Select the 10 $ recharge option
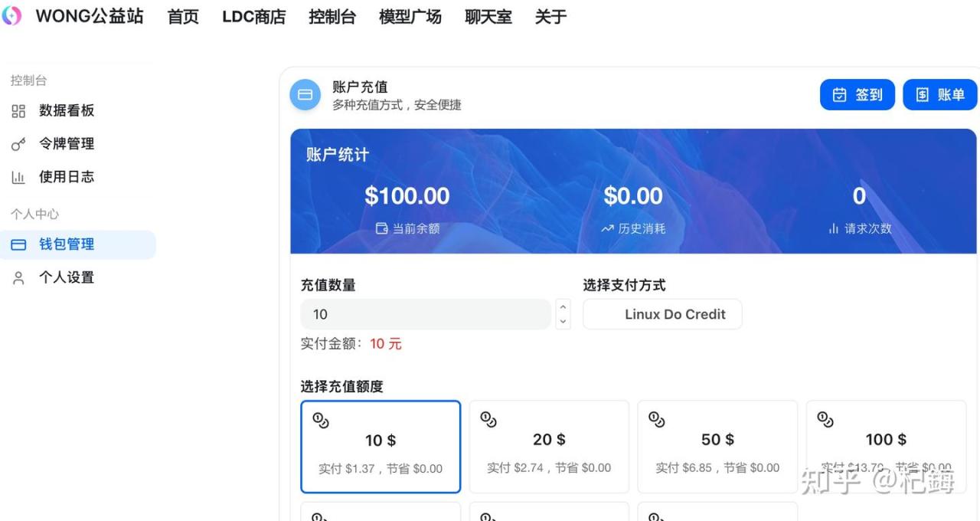980x521 pixels. [381, 447]
